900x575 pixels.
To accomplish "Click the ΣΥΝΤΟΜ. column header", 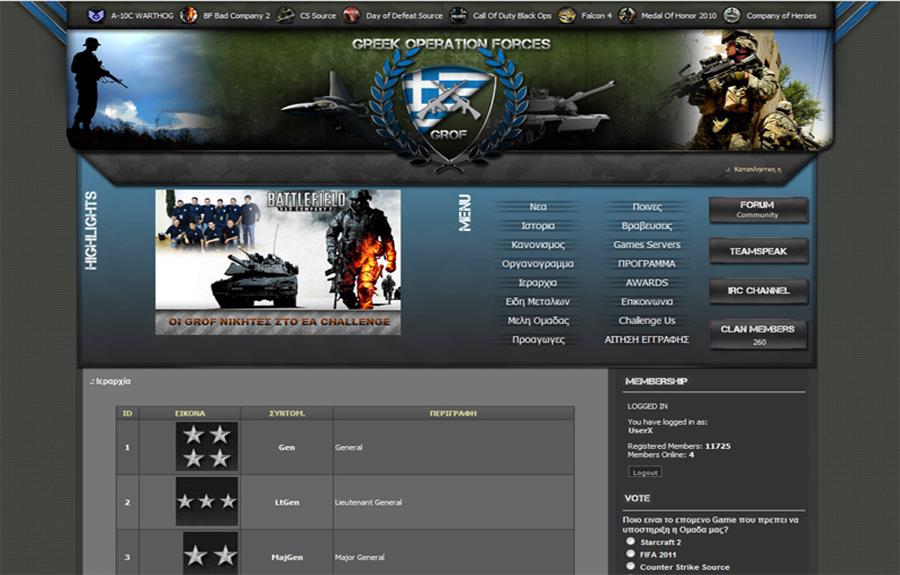I will click(x=286, y=413).
